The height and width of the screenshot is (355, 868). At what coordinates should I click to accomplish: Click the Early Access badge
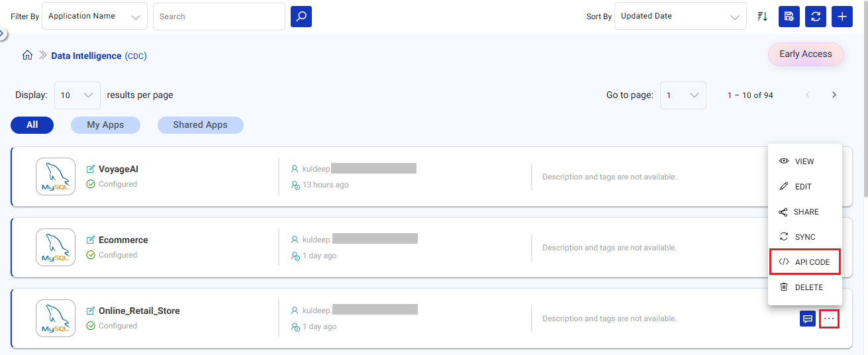(806, 54)
